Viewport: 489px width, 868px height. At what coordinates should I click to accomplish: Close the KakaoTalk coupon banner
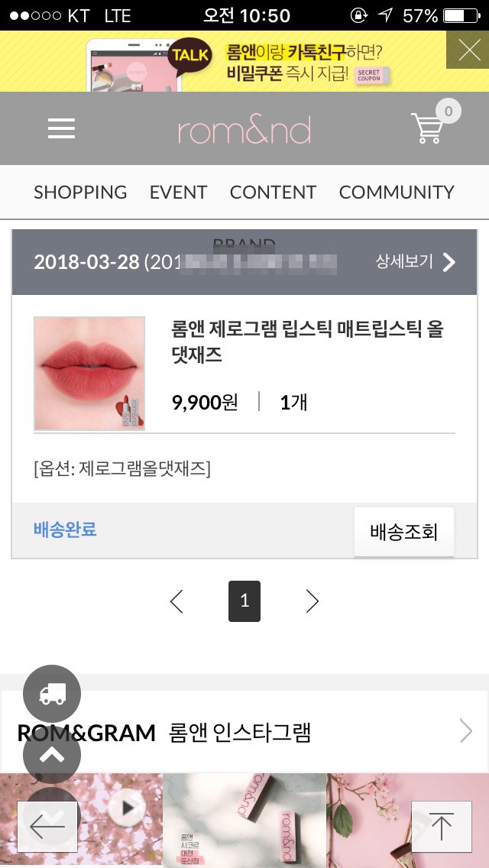(468, 50)
